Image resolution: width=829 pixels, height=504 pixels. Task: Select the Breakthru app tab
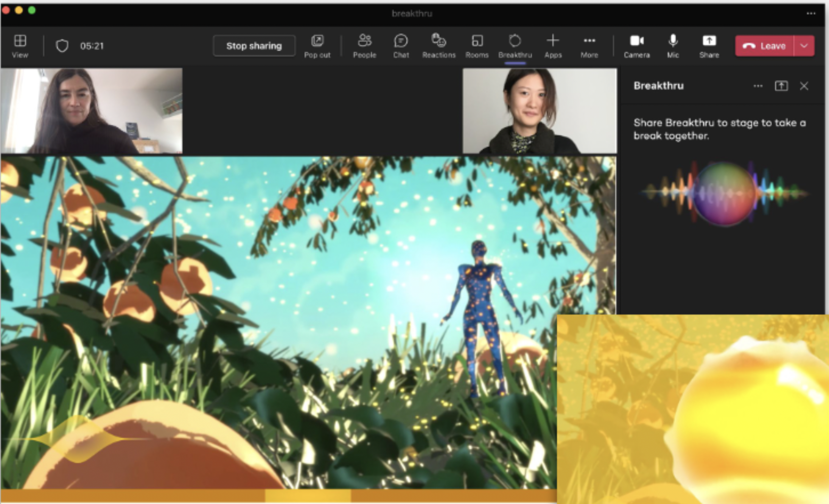pos(515,46)
